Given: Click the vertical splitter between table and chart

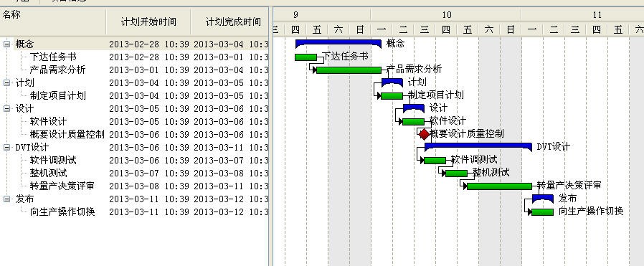Looking at the screenshot, I should (x=270, y=136).
